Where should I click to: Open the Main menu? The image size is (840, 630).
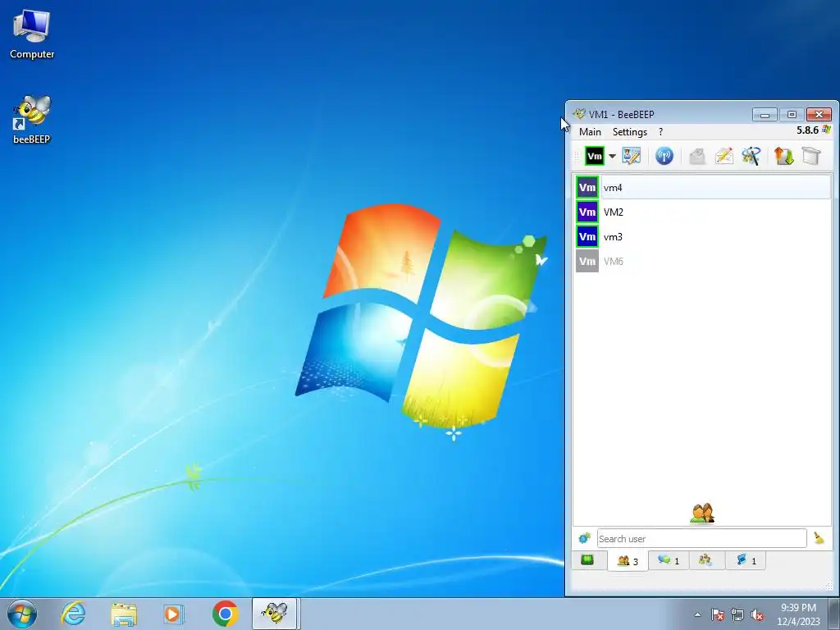[x=590, y=132]
